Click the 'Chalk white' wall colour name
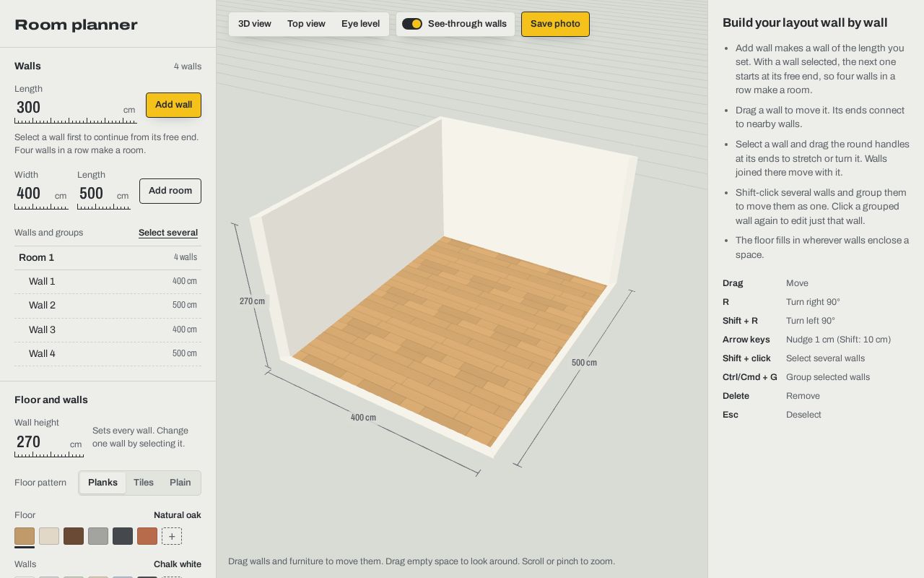The width and height of the screenshot is (924, 578). (x=178, y=564)
